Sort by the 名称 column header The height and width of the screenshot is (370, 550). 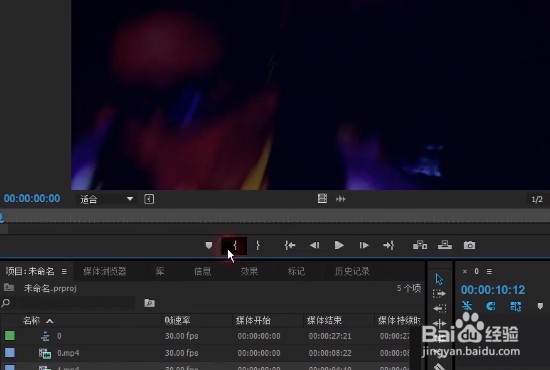[x=32, y=321]
